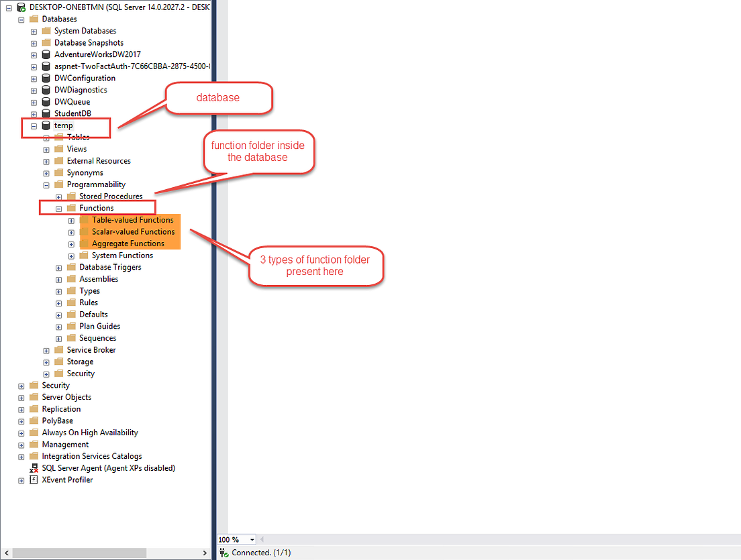Expand the System Databases folder
The height and width of the screenshot is (560, 741).
coord(34,30)
